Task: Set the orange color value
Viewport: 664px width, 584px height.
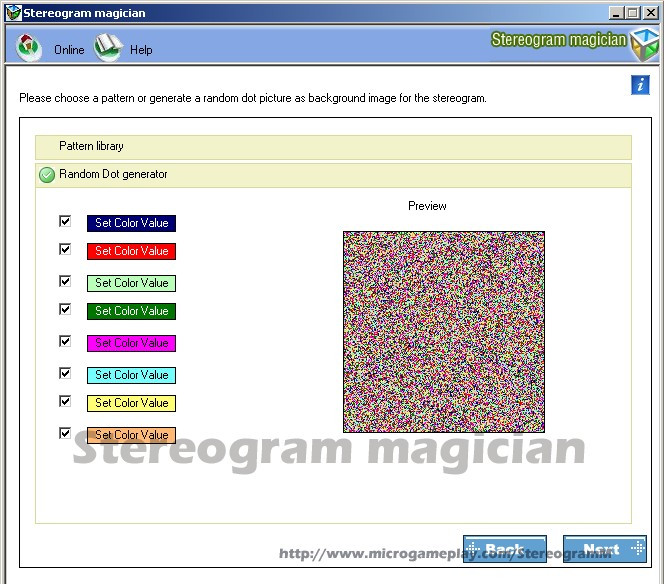Action: coord(131,435)
